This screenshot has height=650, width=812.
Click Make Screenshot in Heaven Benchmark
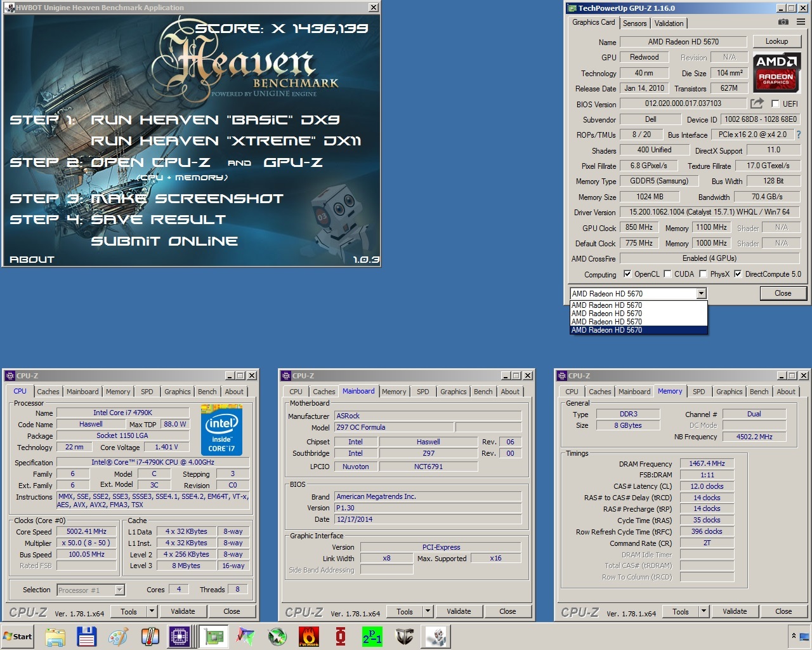(187, 199)
